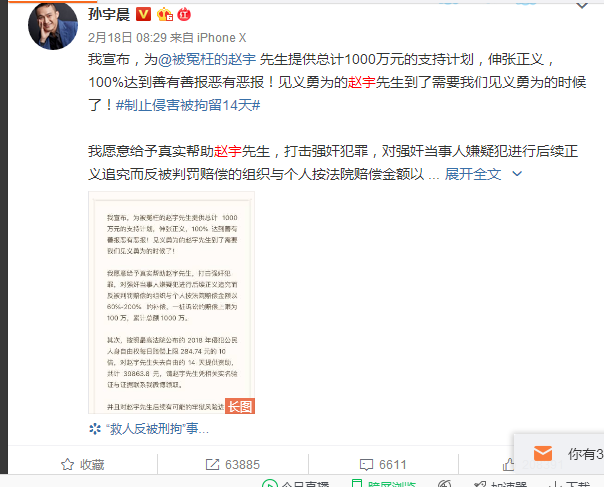Click the 长图 label on the image
This screenshot has height=487, width=604.
[240, 406]
